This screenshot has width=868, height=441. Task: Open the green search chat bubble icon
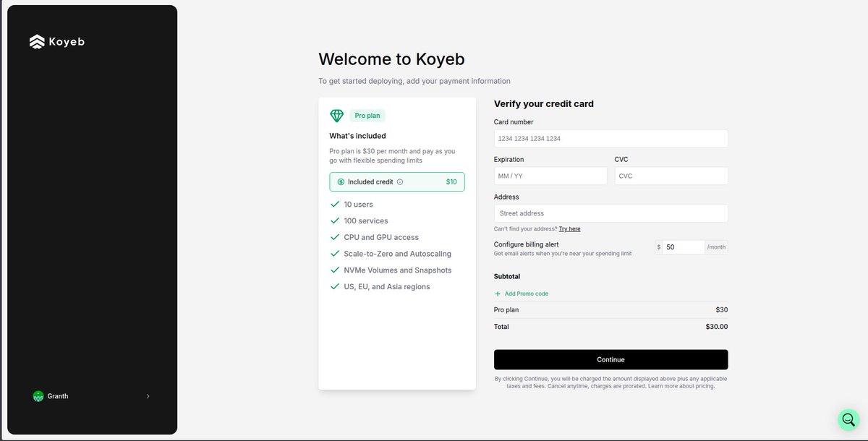pyautogui.click(x=848, y=419)
